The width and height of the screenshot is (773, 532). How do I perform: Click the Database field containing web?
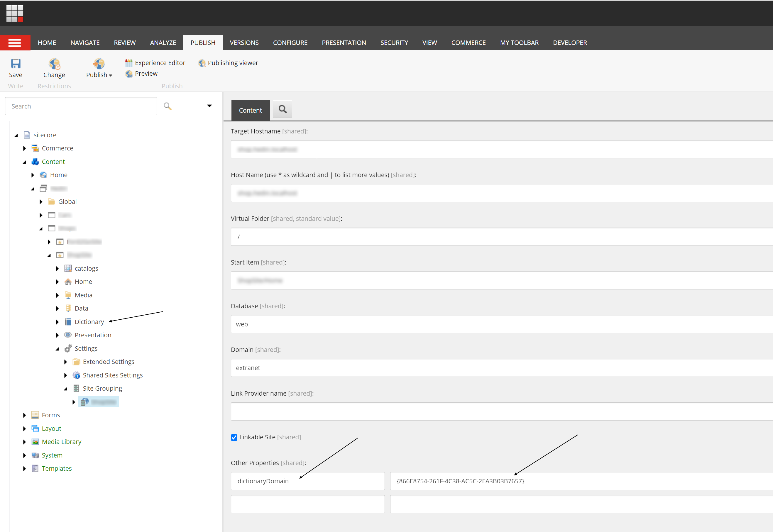(500, 324)
